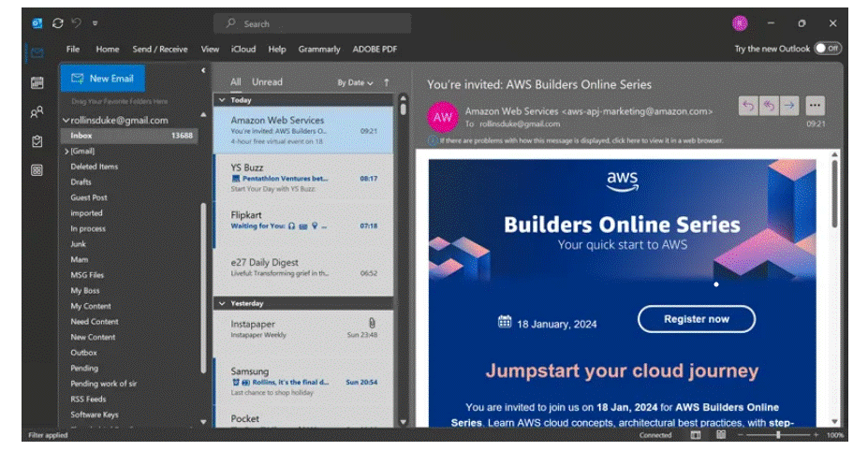Collapse the Yesterday message group
This screenshot has width=868, height=451.
[x=222, y=304]
